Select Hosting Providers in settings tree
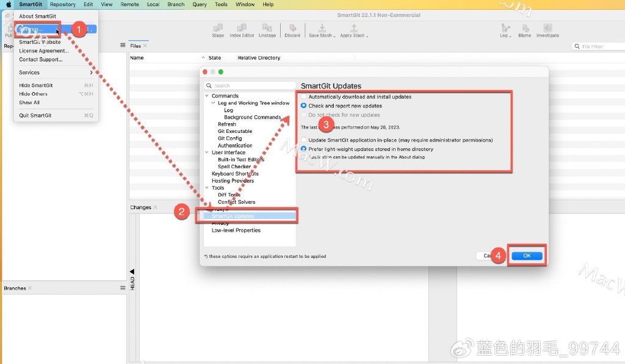The image size is (625, 364). tap(233, 181)
